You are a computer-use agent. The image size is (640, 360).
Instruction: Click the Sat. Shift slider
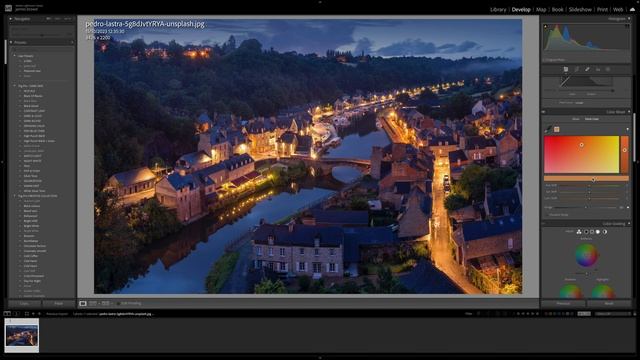tap(589, 192)
